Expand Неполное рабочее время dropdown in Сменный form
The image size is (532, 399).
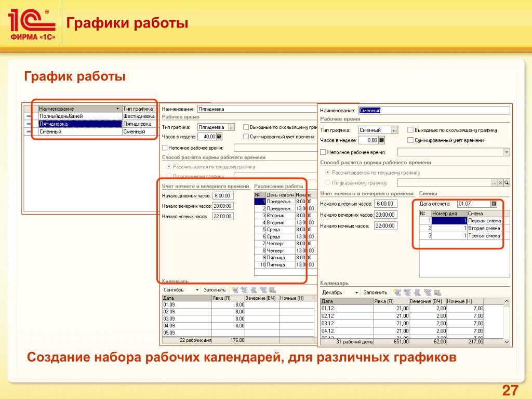[507, 152]
